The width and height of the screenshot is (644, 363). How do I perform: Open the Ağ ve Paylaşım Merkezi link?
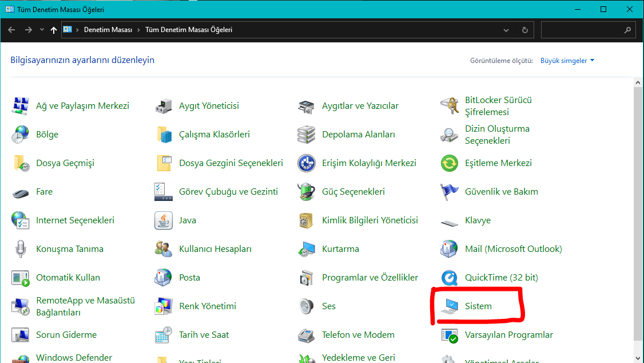82,106
